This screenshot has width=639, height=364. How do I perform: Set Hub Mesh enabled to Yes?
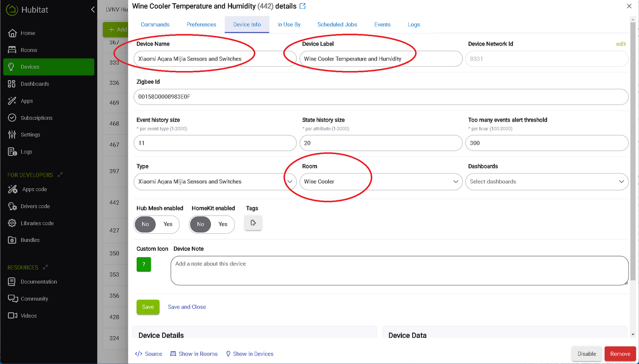coord(168,224)
